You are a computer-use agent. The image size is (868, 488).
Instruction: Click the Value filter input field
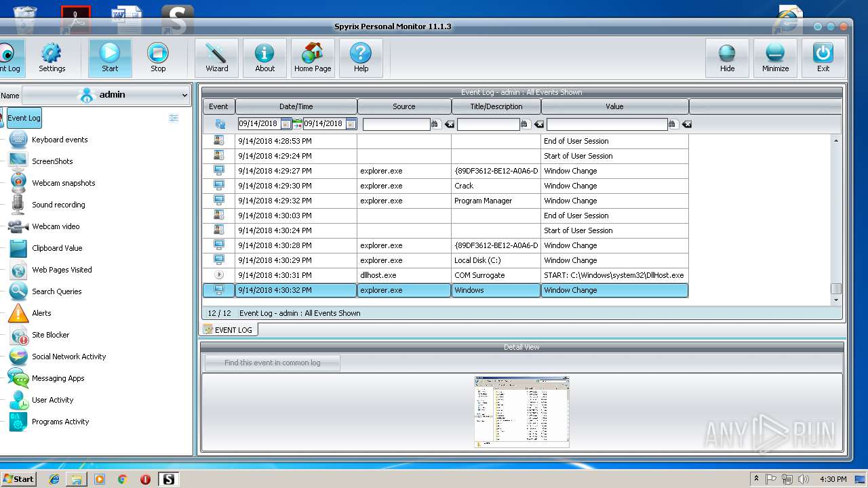point(607,124)
